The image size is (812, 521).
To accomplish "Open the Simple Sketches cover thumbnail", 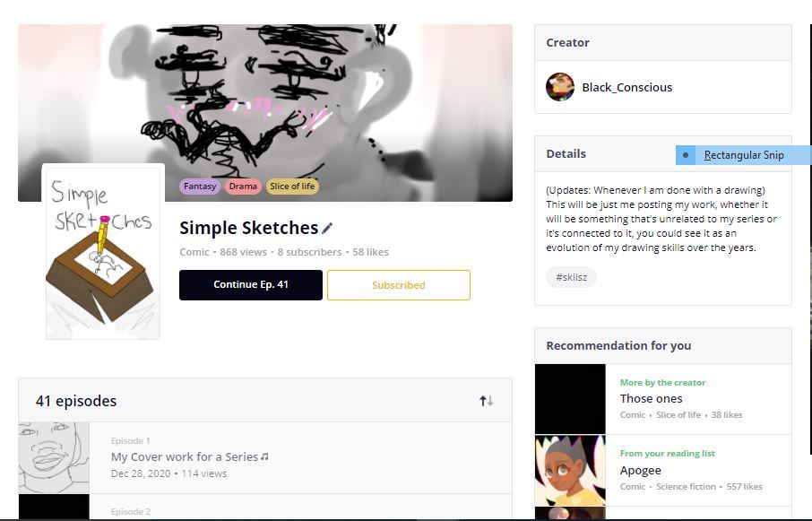I will (103, 253).
